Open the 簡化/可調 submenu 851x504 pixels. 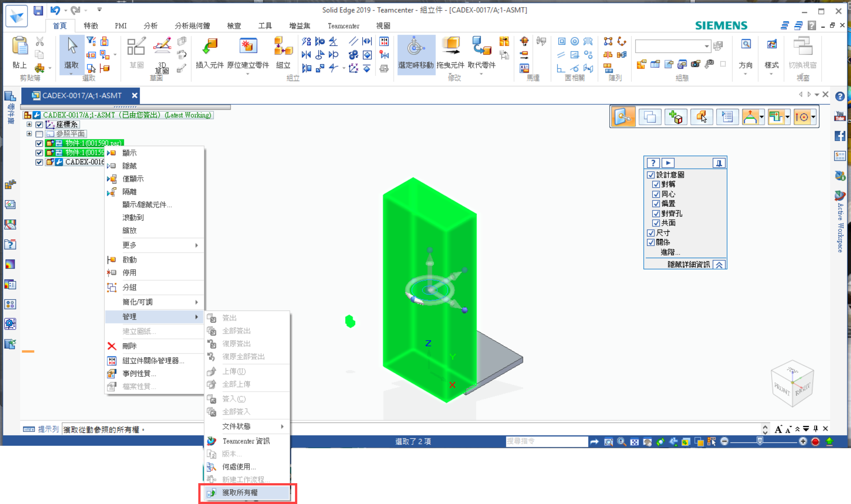click(x=154, y=302)
